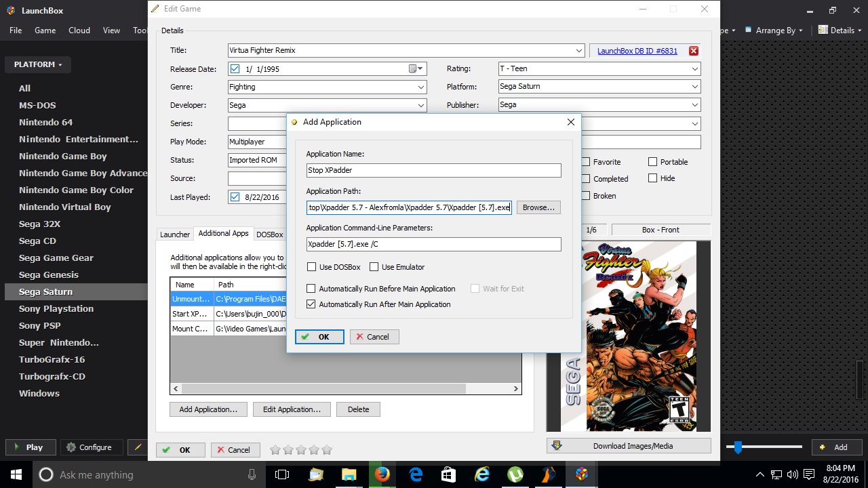Viewport: 868px width, 488px height.
Task: Click Cancel in the Add Application dialog
Action: [374, 337]
